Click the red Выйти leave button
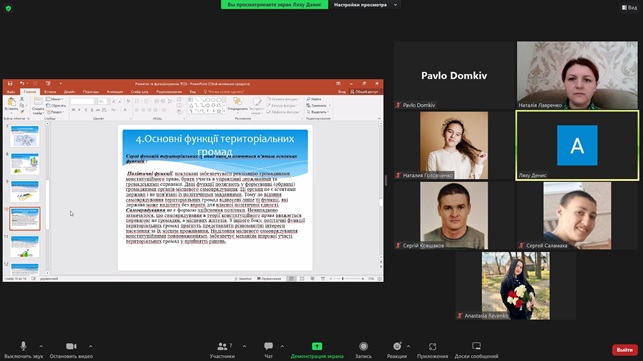Screen dimensions: 643x361 click(x=625, y=350)
